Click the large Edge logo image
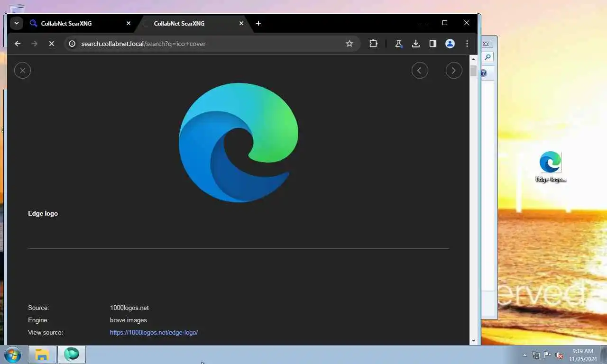Viewport: 607px width, 364px height. (239, 143)
